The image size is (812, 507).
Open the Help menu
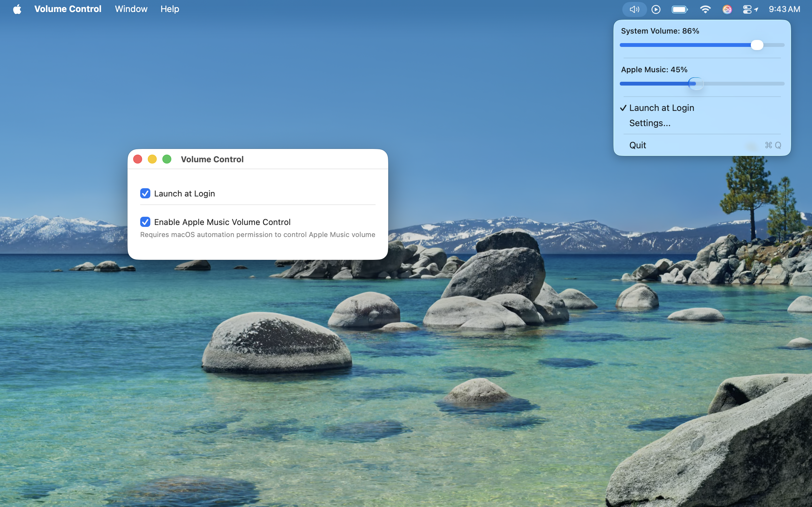point(169,9)
